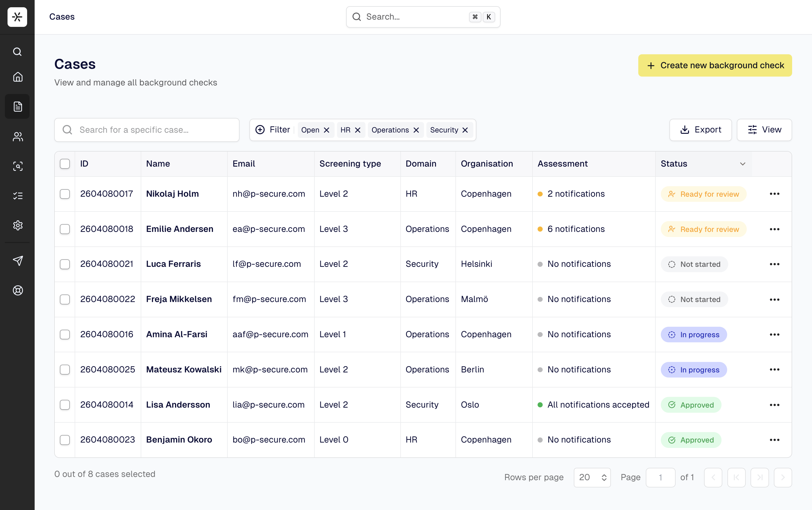Screen dimensions: 812x510
Task: Open the lifebuoy support icon
Action: coord(17,290)
